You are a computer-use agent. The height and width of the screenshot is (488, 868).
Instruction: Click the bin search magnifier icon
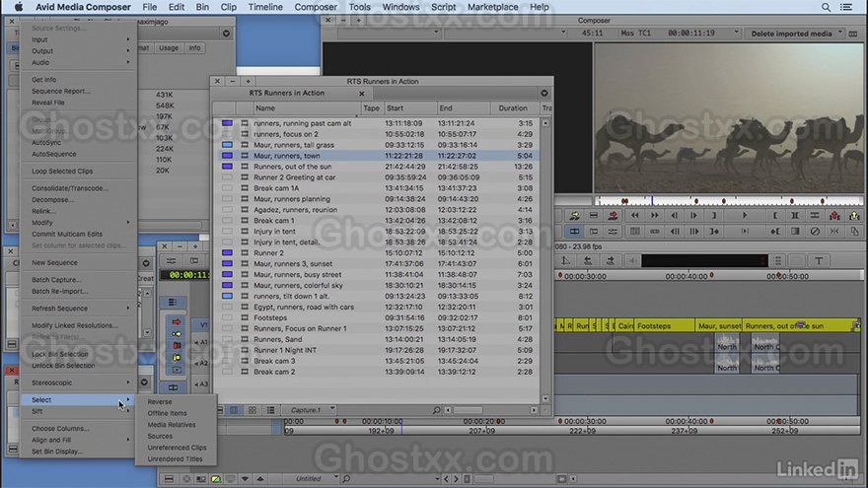click(x=436, y=410)
